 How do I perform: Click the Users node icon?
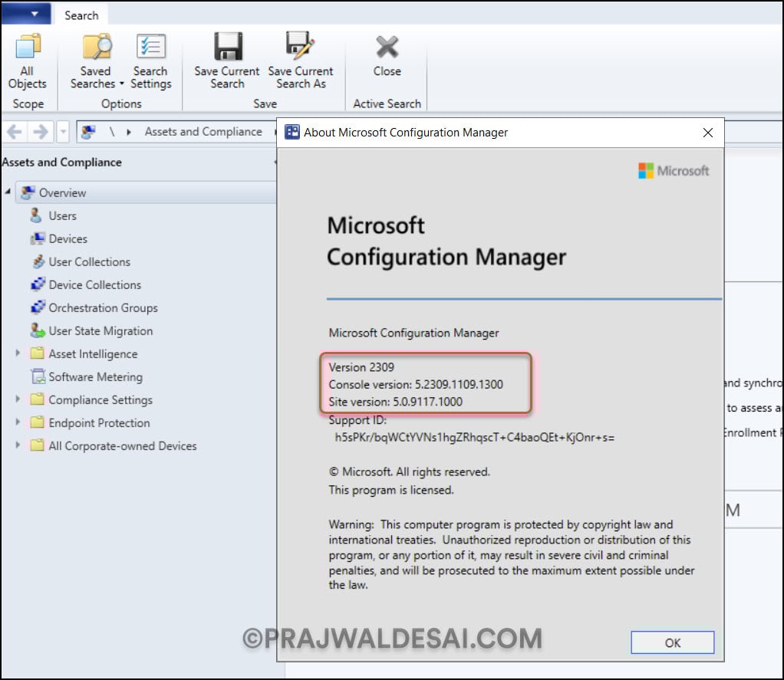(36, 216)
